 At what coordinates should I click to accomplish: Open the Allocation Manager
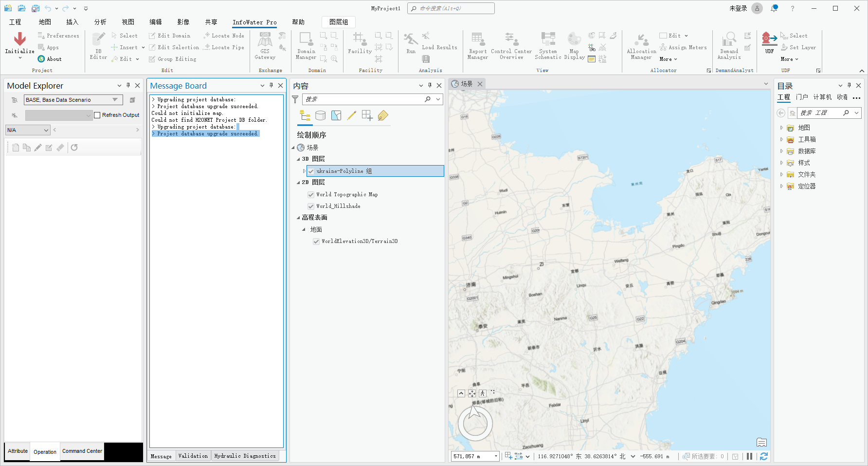point(641,46)
